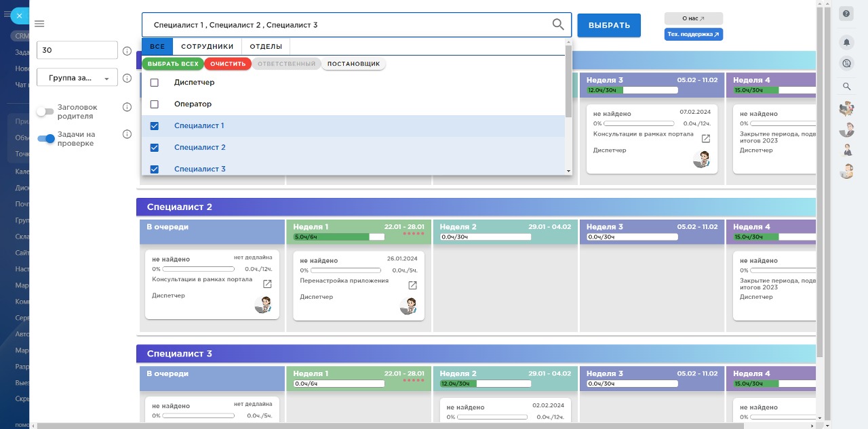Click the ВЫБРАТЬ ВСЕХ button
Image resolution: width=868 pixels, height=429 pixels.
tap(173, 64)
